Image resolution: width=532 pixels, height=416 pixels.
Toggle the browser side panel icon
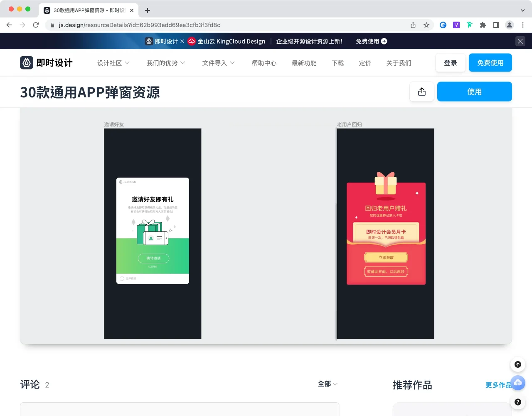click(496, 25)
